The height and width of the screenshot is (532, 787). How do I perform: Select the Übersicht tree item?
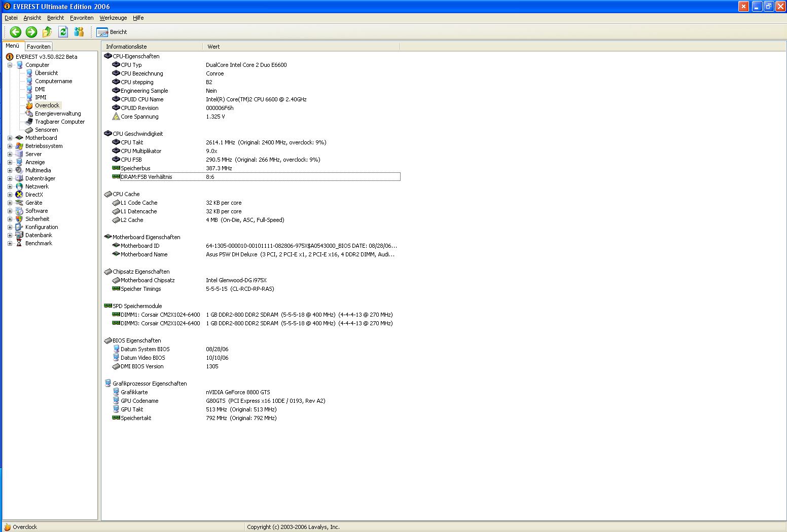tap(46, 73)
